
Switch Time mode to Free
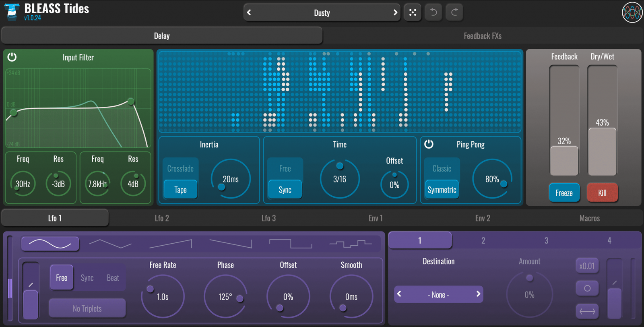[285, 169]
